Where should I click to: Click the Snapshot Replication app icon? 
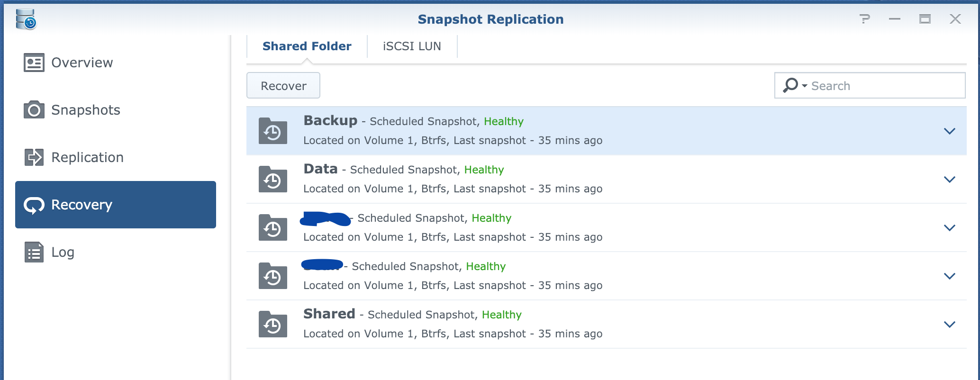pos(26,19)
